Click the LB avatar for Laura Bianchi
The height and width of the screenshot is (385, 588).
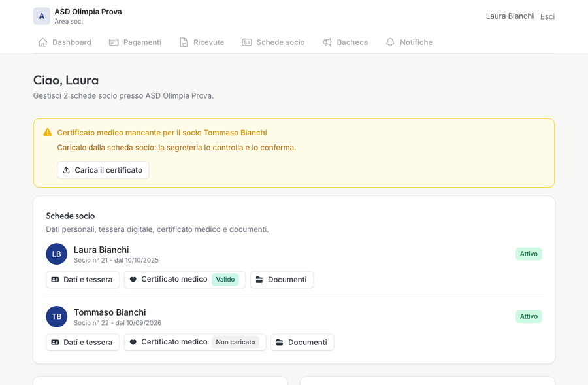(57, 254)
